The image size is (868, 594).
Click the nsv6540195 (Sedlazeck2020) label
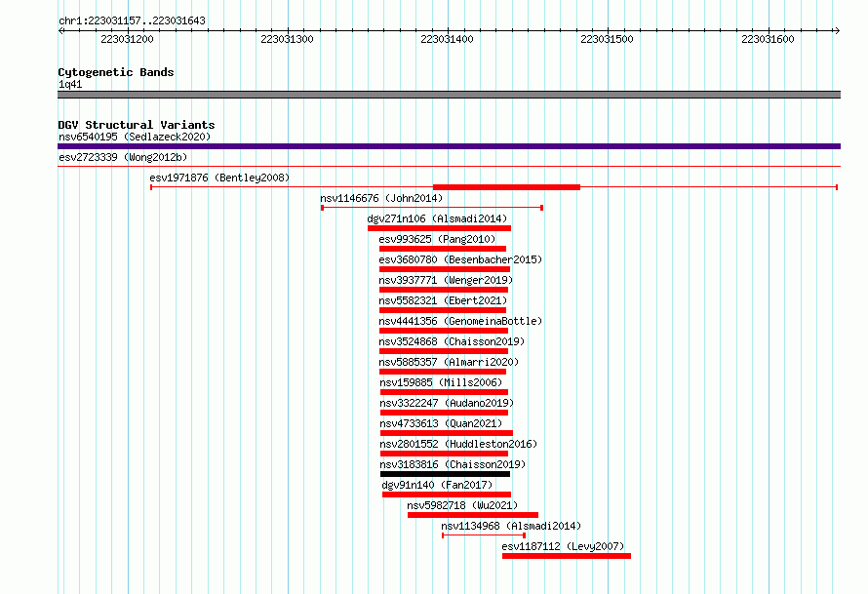click(135, 137)
